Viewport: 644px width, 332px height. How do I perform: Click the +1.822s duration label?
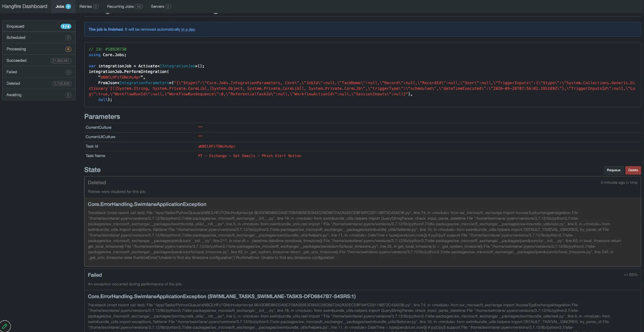click(630, 275)
